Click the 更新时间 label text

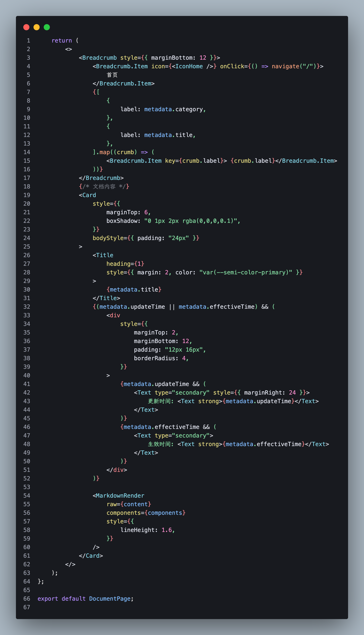160,401
